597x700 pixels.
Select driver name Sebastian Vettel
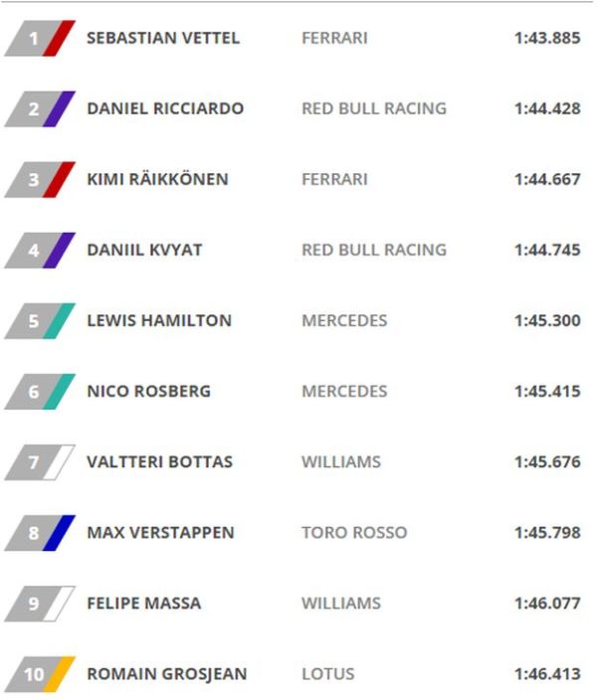click(163, 39)
